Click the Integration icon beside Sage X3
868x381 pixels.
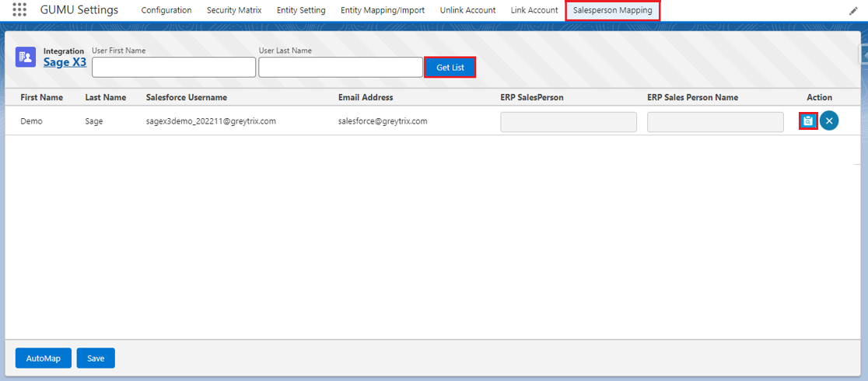pos(26,57)
